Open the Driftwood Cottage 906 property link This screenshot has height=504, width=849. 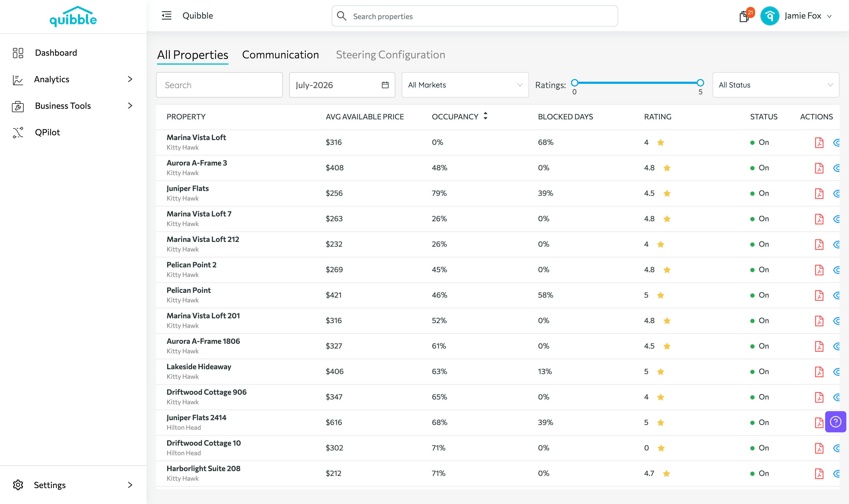click(x=206, y=392)
